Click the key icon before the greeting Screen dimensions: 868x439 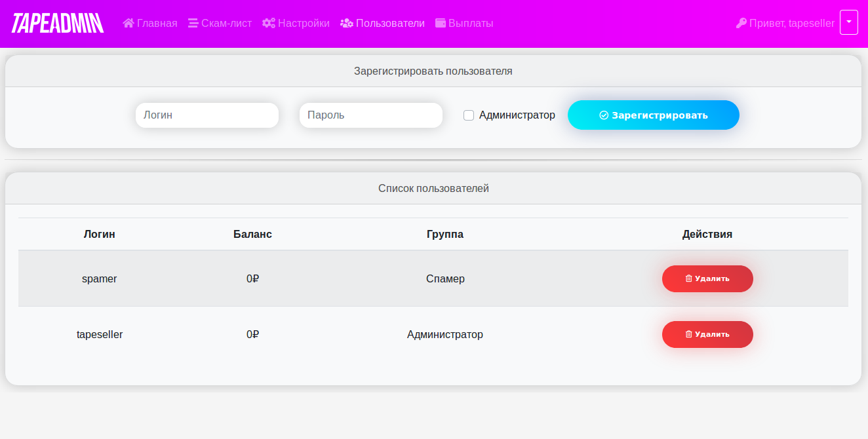tap(741, 23)
